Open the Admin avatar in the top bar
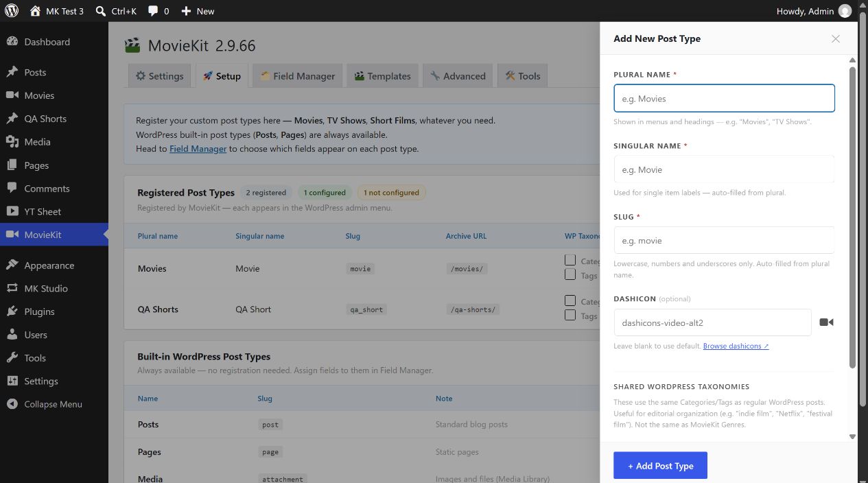Screen dimensions: 868x483 point(845,11)
